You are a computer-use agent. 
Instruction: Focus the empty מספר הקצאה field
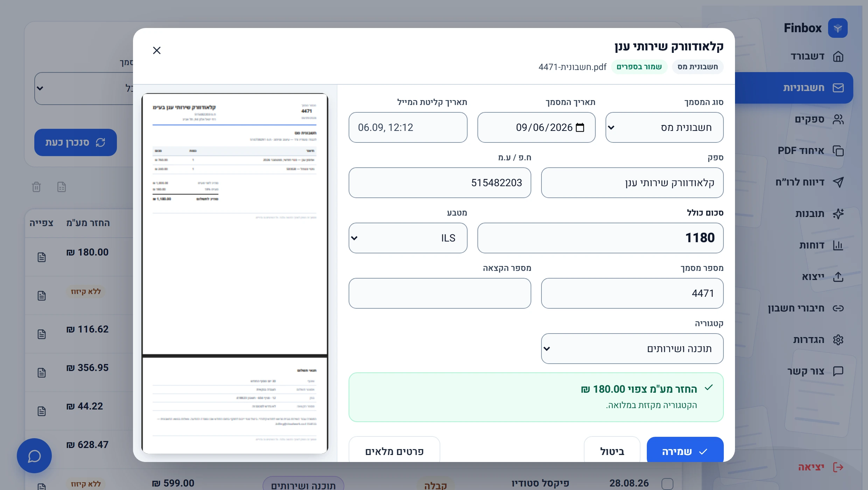[x=440, y=293]
